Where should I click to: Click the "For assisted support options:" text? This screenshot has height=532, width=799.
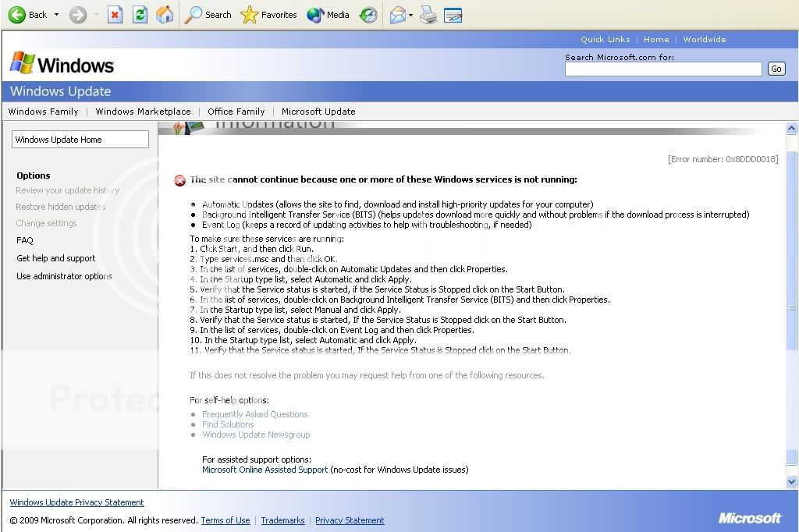(257, 459)
